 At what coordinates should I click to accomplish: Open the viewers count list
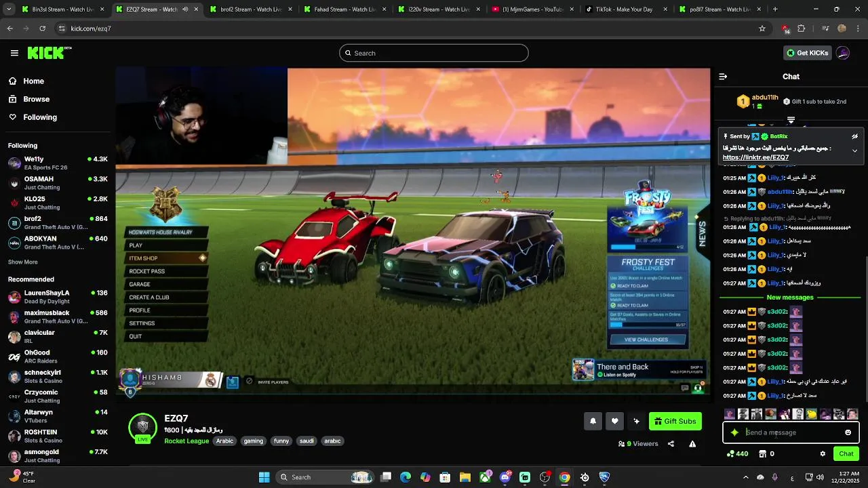(x=638, y=444)
